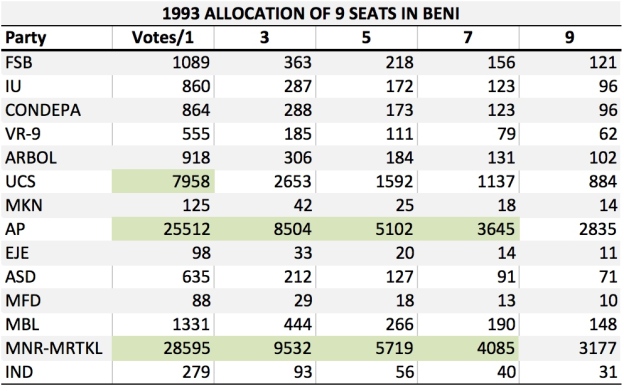Click the AP divided-by-7 value 3645
Image resolution: width=624 pixels, height=391 pixels.
[468, 229]
